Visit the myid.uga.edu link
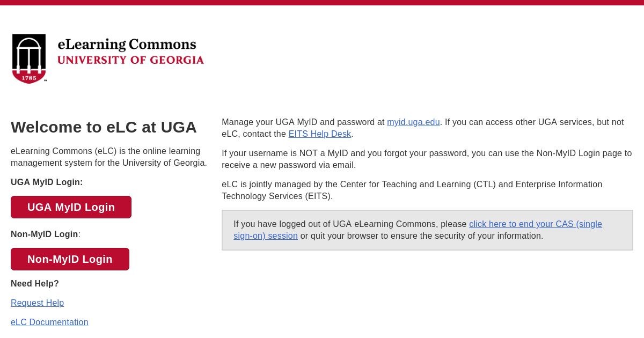Image resolution: width=644 pixels, height=338 pixels. (x=413, y=122)
